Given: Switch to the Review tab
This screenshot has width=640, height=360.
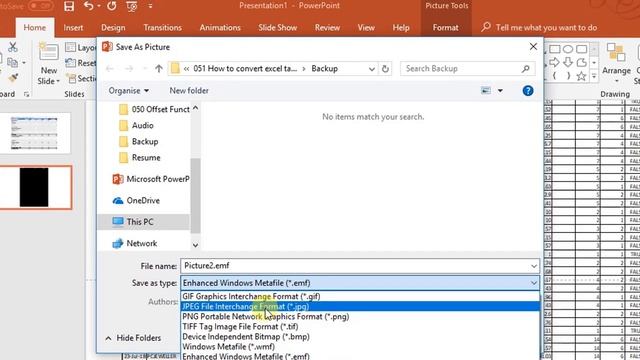Looking at the screenshot, I should coord(327,27).
